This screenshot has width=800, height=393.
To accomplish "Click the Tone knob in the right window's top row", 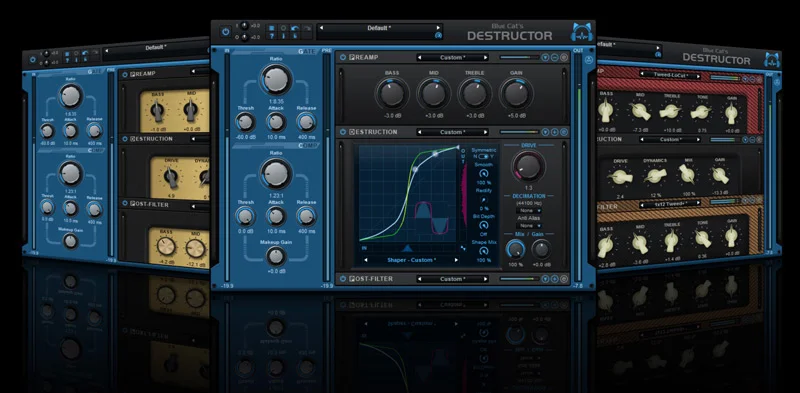I will (701, 112).
